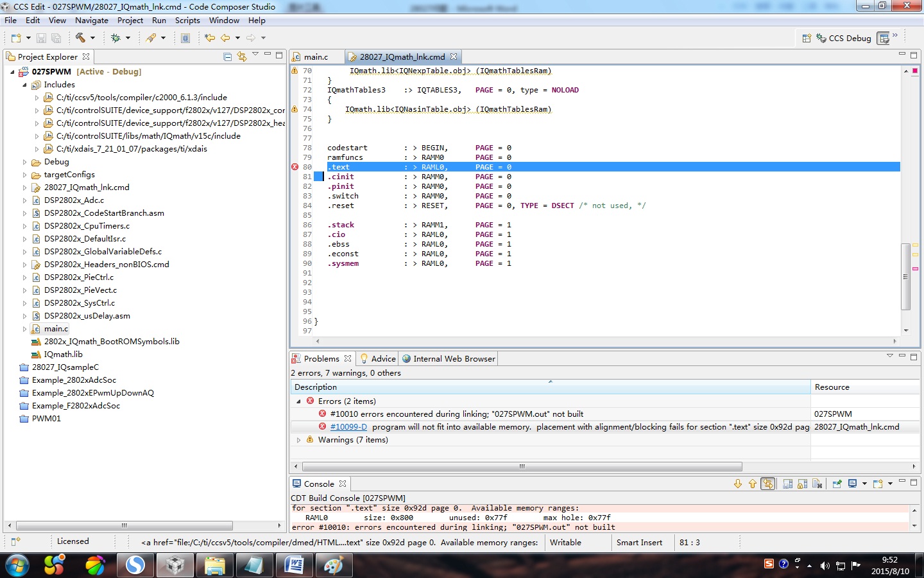Toggle Link with Editor in Project Explorer
This screenshot has width=924, height=578.
(x=242, y=57)
